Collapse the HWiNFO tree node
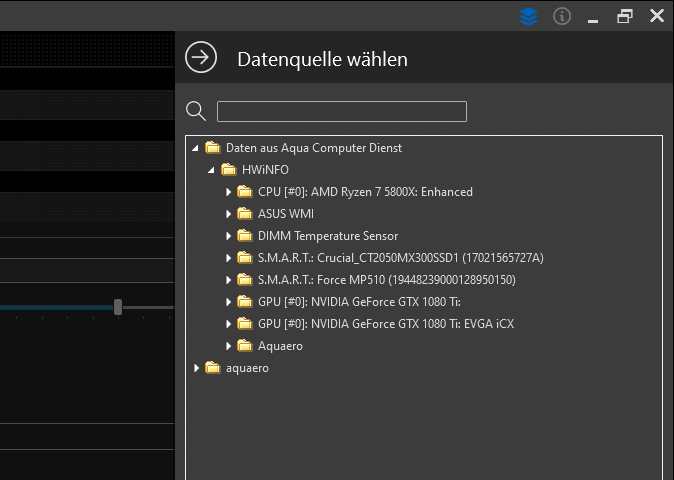674x480 pixels. [x=212, y=170]
